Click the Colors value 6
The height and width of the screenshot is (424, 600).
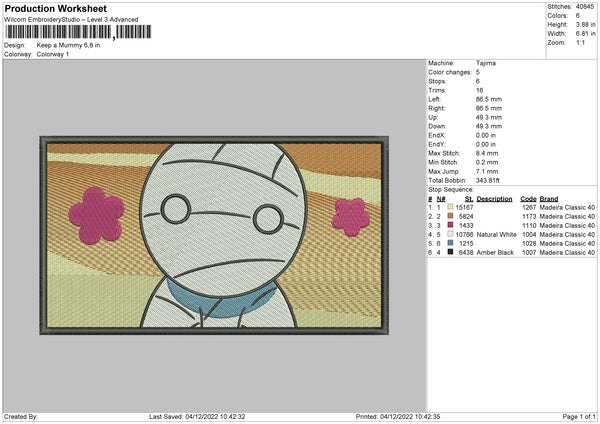578,16
